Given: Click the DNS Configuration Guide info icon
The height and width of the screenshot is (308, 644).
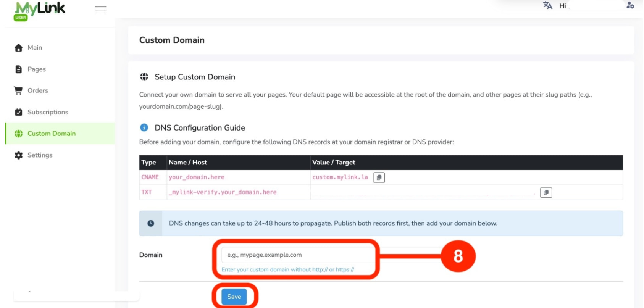Looking at the screenshot, I should (x=144, y=127).
